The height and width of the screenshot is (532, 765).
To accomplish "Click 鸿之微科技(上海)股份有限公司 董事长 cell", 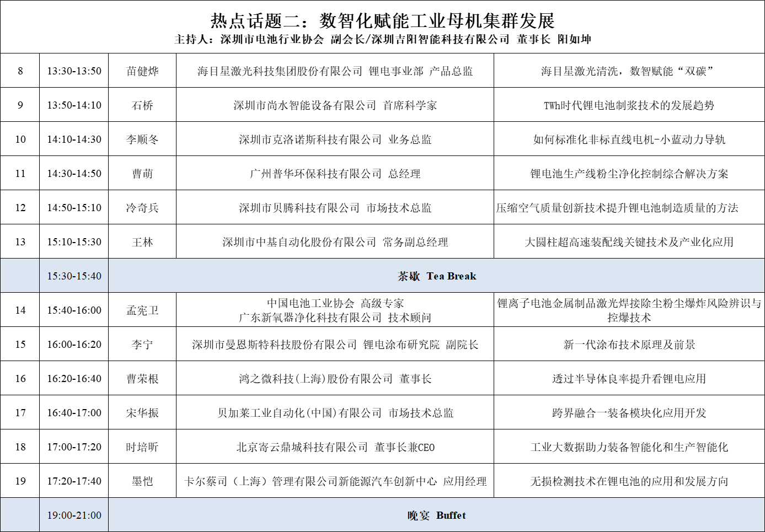I will click(x=335, y=378).
